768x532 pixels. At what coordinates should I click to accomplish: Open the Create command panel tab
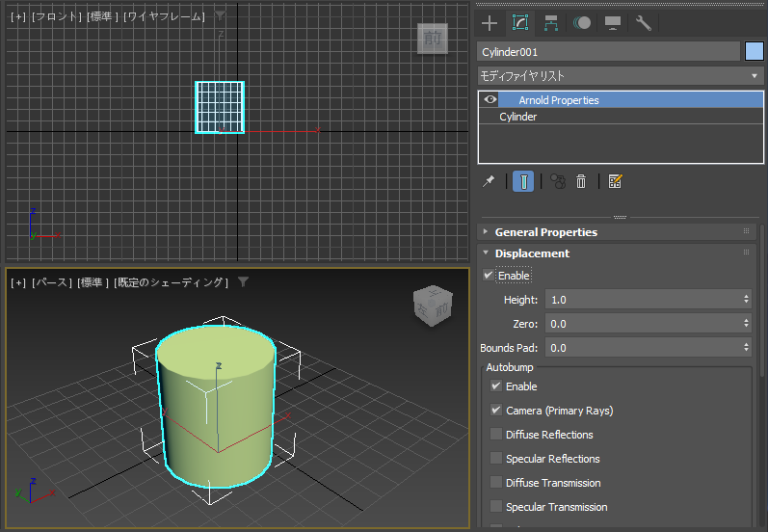(x=490, y=23)
